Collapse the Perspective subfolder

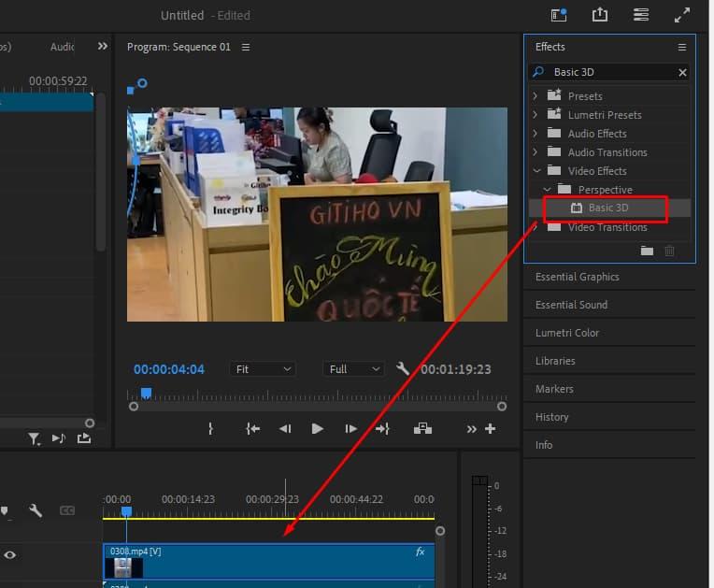pyautogui.click(x=547, y=190)
